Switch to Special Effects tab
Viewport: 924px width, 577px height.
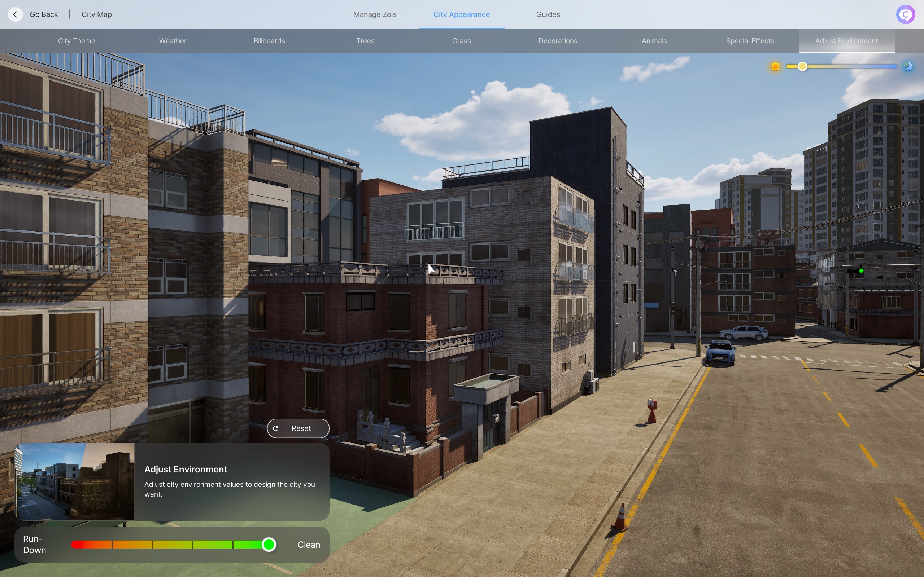750,41
